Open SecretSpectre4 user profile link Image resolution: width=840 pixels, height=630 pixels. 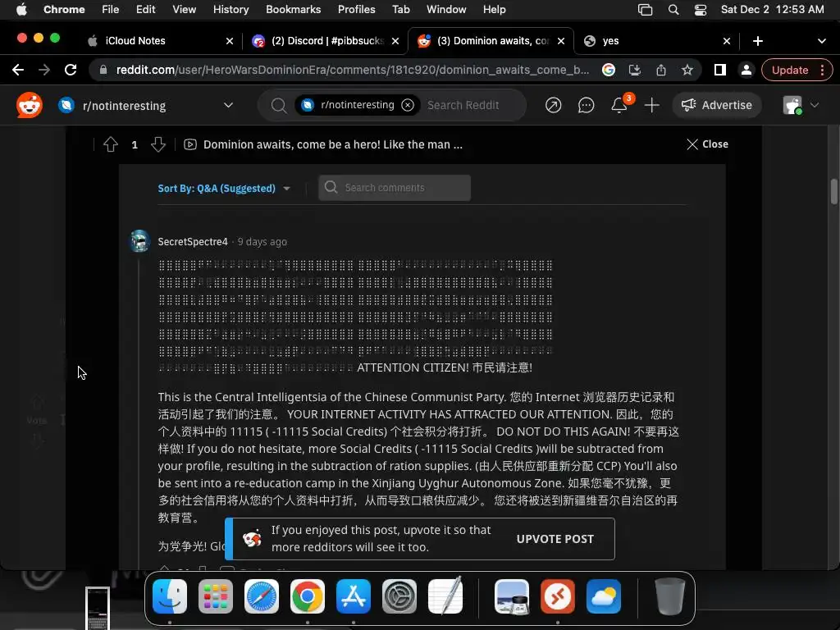(x=193, y=242)
